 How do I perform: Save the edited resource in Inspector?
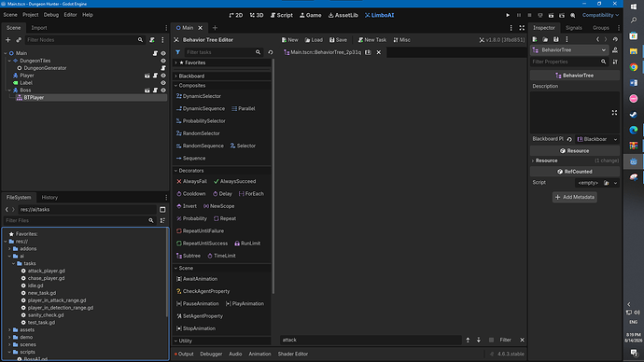tap(555, 39)
